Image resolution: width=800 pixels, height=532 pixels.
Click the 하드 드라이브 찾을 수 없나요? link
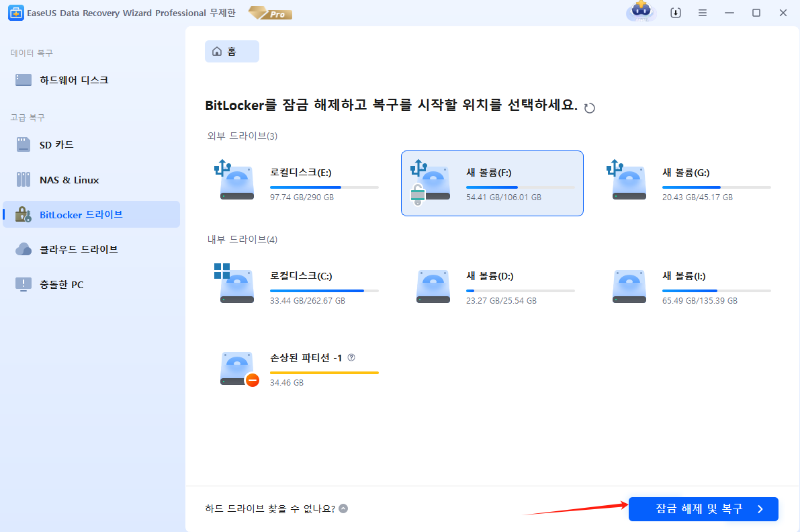tap(270, 508)
